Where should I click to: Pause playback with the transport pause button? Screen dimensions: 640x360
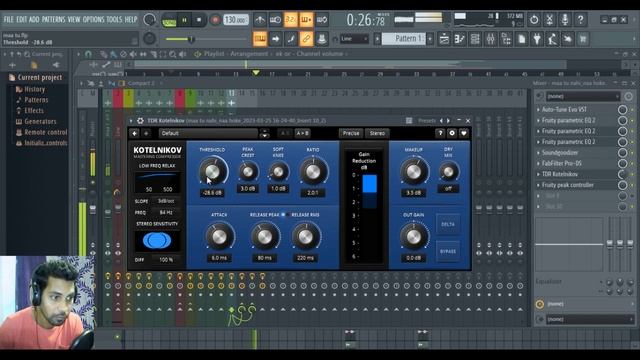184,20
